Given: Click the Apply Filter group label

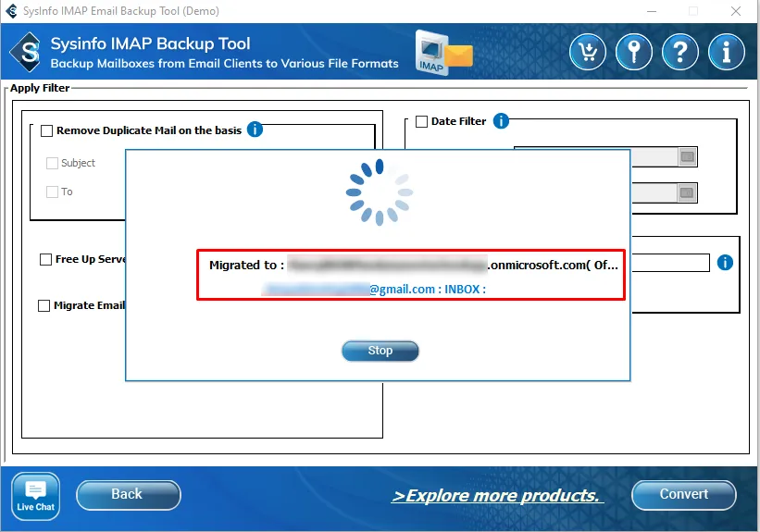Looking at the screenshot, I should (x=40, y=88).
